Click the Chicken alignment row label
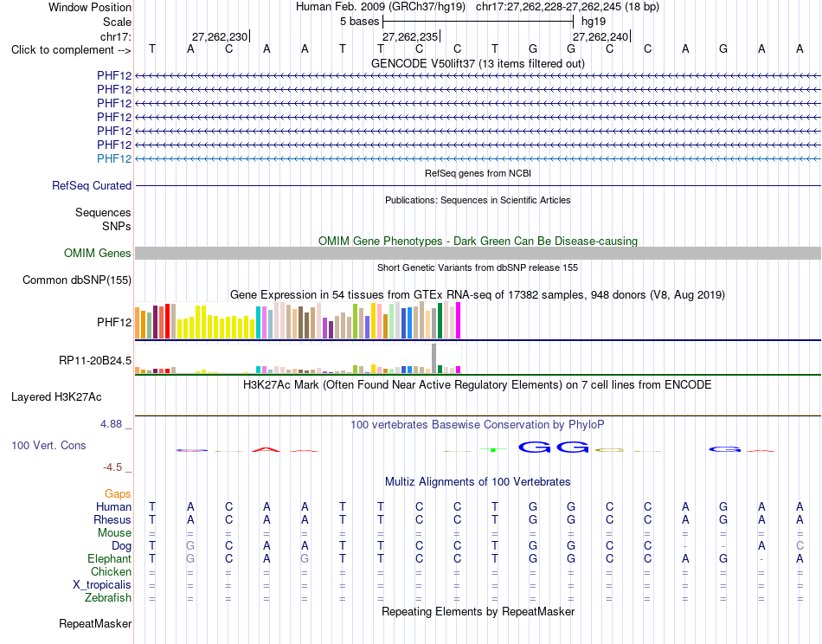Viewport: 822px width, 644px height. tap(111, 571)
